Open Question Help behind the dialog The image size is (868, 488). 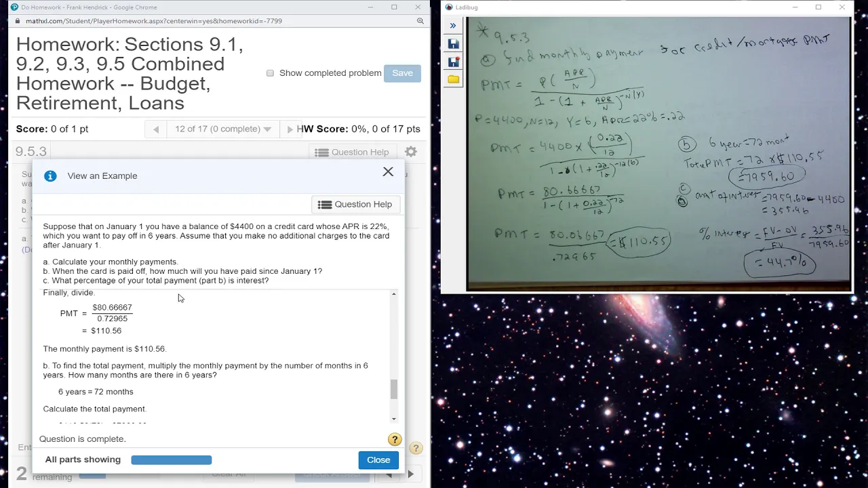(353, 152)
